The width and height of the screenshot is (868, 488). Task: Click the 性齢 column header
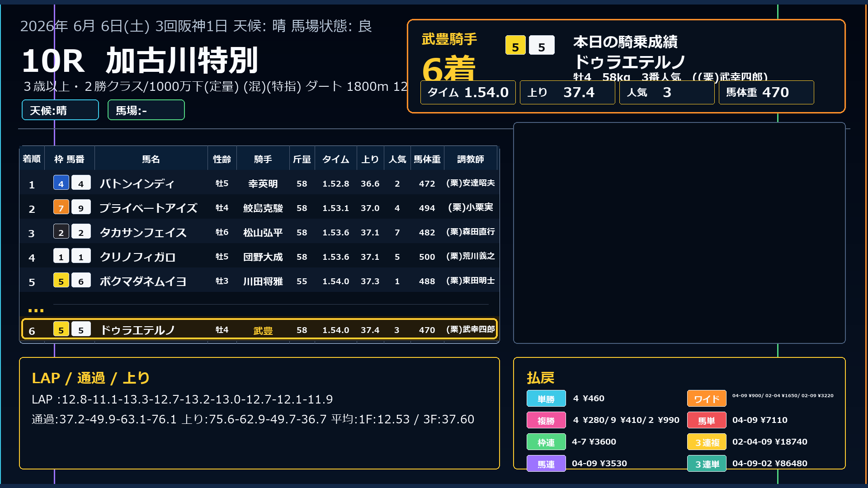click(222, 159)
